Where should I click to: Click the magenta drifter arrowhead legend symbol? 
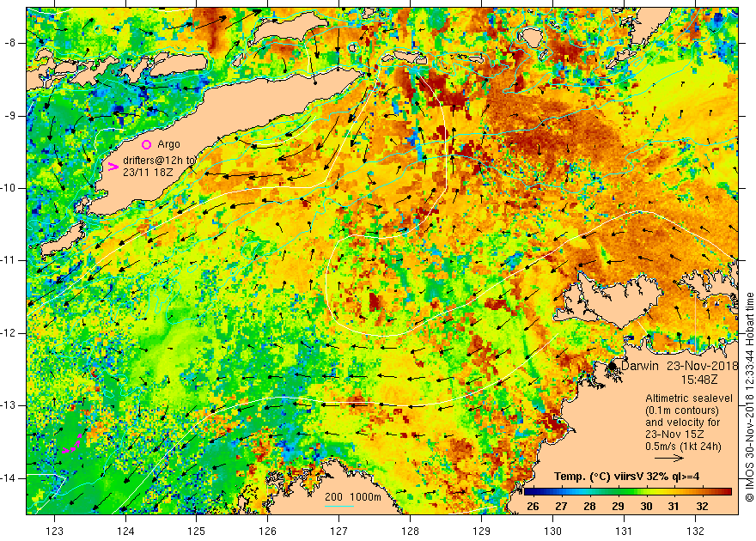click(113, 167)
